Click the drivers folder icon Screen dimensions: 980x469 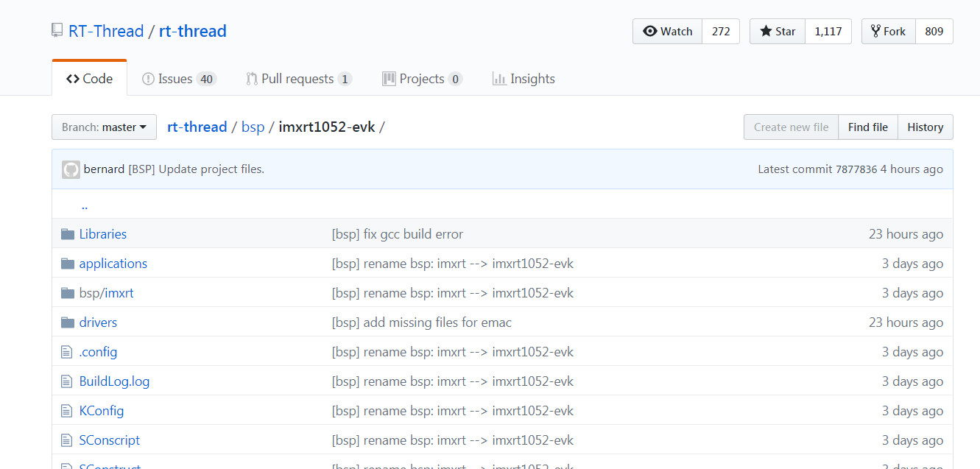[68, 322]
